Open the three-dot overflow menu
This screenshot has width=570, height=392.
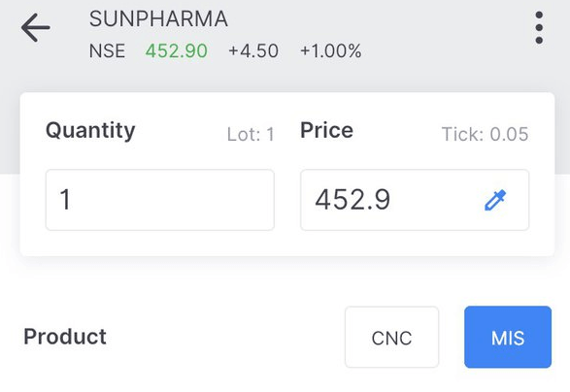pyautogui.click(x=539, y=27)
